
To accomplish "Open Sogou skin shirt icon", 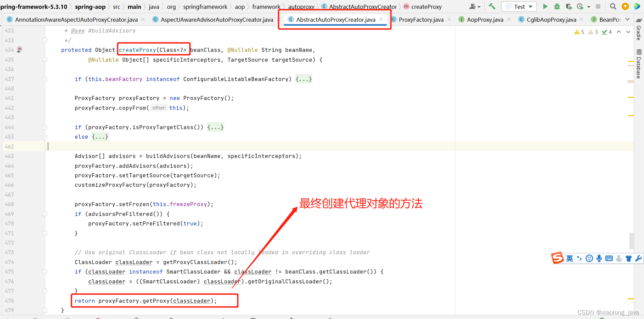I will [x=629, y=259].
